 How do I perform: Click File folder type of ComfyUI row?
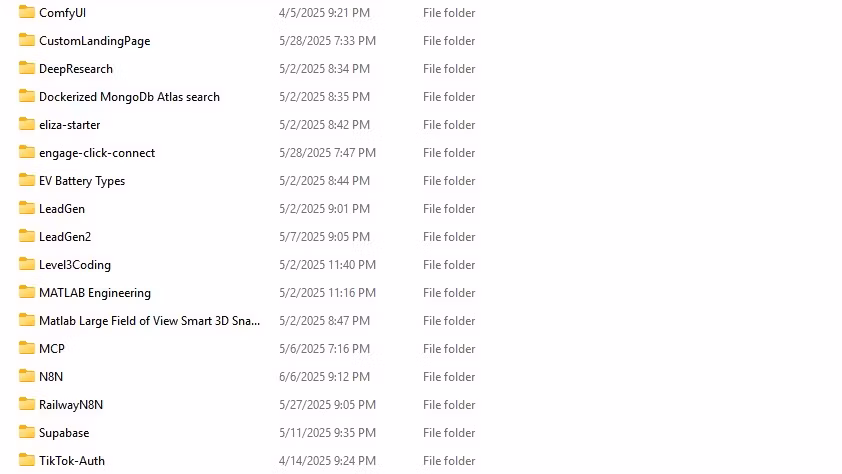(x=449, y=13)
